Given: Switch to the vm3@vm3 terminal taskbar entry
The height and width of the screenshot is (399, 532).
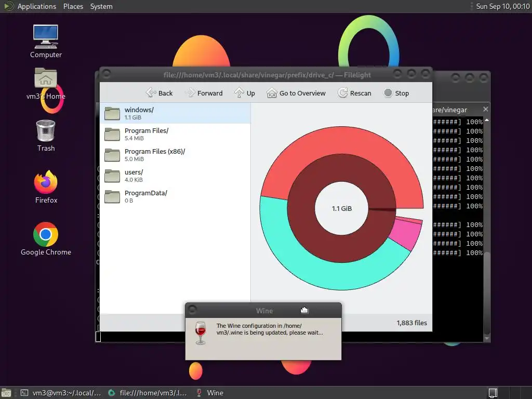Looking at the screenshot, I should 60,393.
